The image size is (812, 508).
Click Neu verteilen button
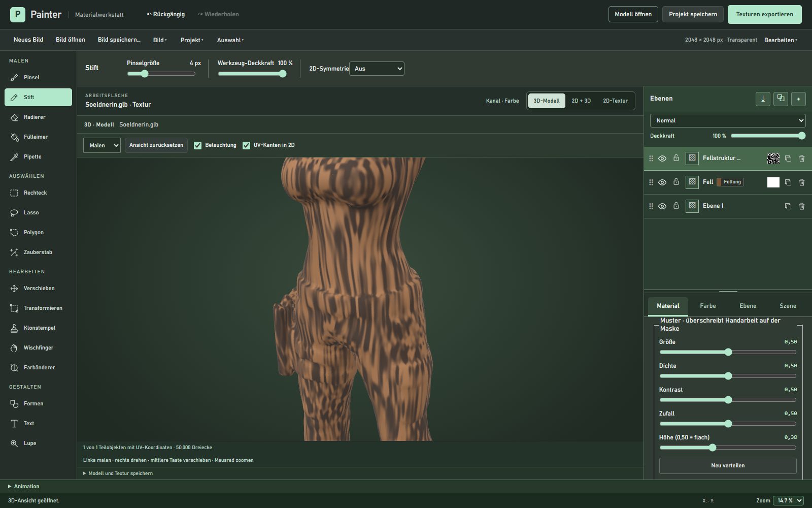pos(728,465)
